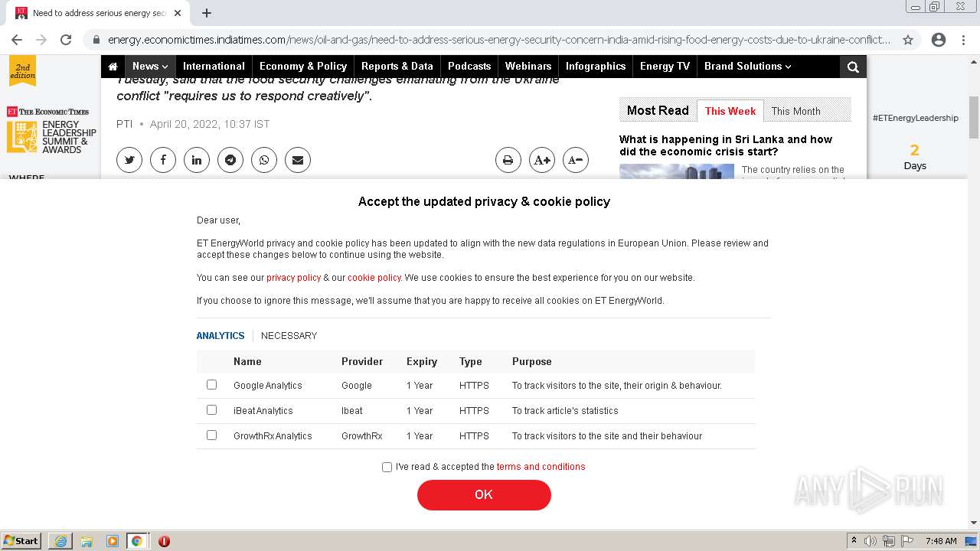This screenshot has width=980, height=551.
Task: Email this article with envelope icon
Action: [x=298, y=160]
